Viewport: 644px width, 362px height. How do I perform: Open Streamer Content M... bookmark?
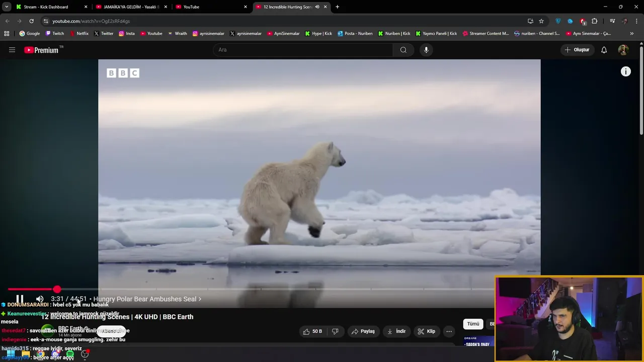pos(486,33)
